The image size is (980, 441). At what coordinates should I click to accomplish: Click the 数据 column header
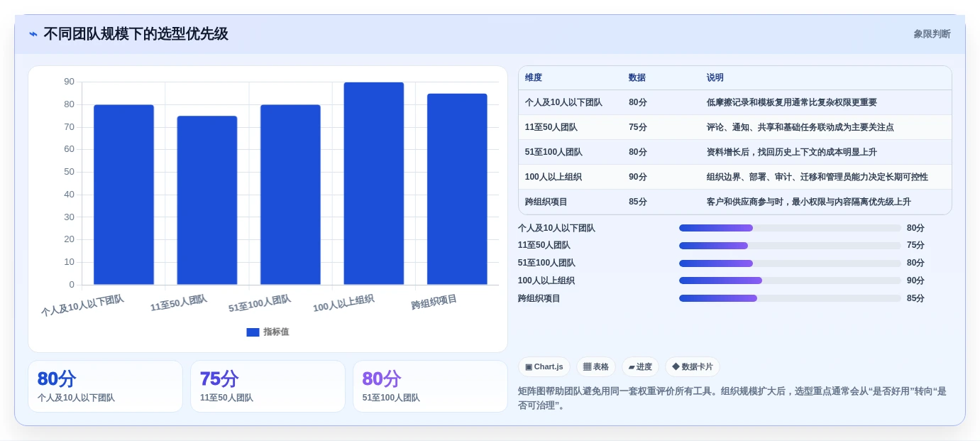pyautogui.click(x=637, y=77)
